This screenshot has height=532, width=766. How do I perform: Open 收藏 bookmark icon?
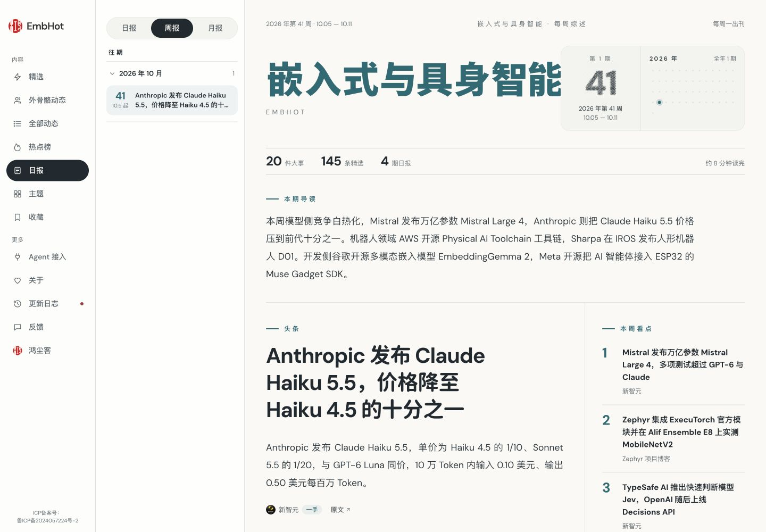click(18, 217)
